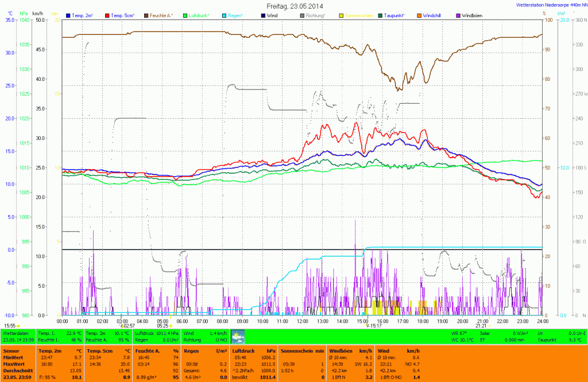This screenshot has height=382, width=588.
Task: Click the Luftdruck hPa statistics column header
Action: click(x=251, y=350)
